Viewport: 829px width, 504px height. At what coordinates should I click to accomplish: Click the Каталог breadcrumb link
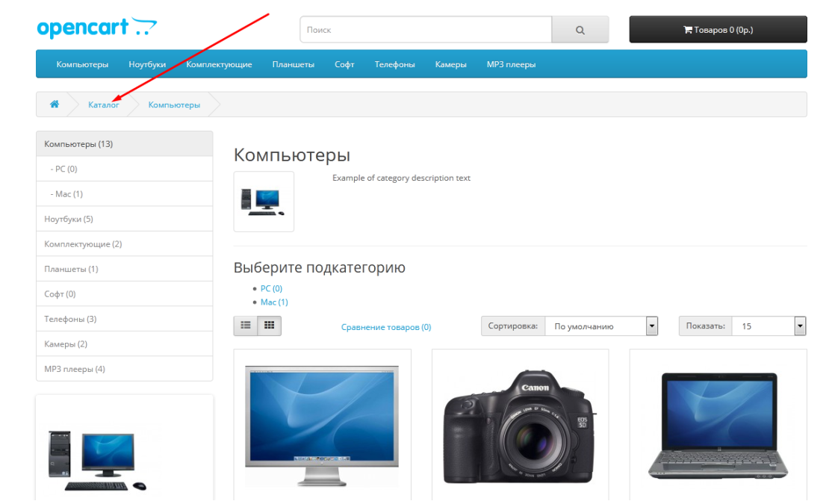pos(103,105)
